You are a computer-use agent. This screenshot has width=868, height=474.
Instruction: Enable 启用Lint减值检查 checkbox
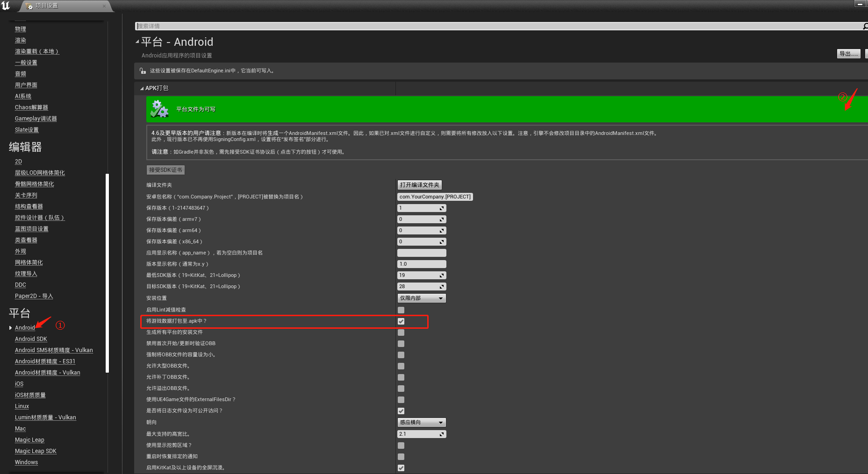coord(401,310)
